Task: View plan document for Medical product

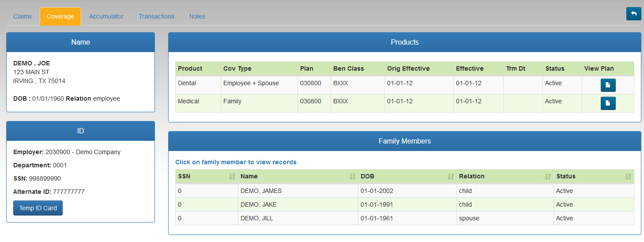Action: [608, 103]
